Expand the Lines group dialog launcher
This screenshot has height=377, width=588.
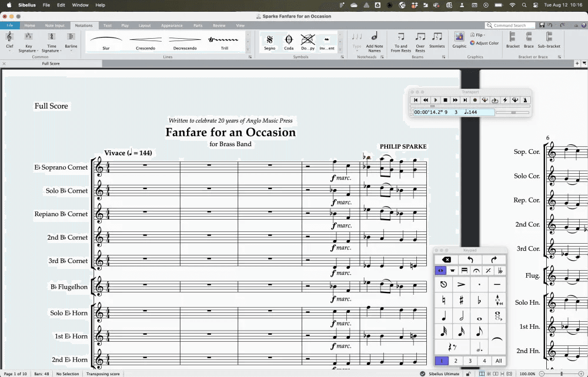[250, 57]
